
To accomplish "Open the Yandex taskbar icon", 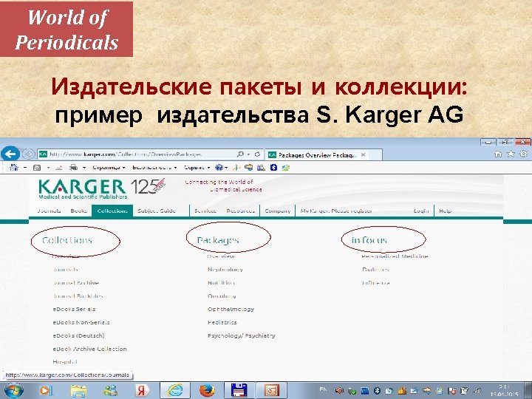I will pyautogui.click(x=142, y=391).
